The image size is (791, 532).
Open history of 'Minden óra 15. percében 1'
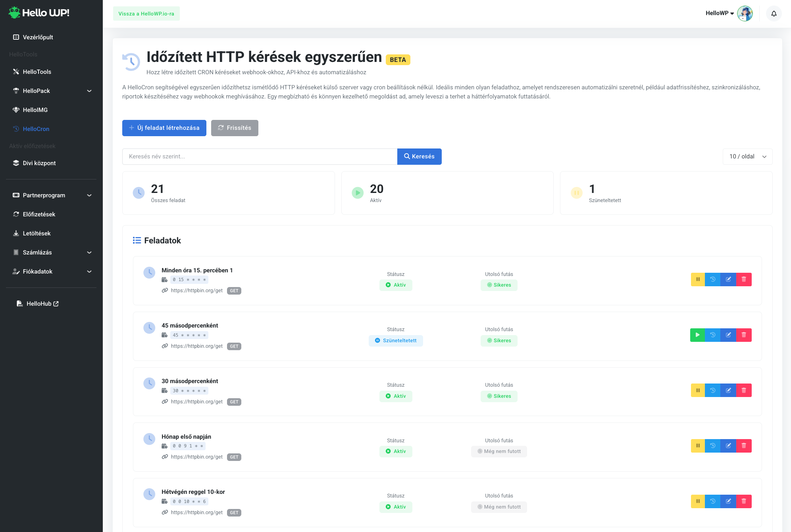click(x=713, y=279)
